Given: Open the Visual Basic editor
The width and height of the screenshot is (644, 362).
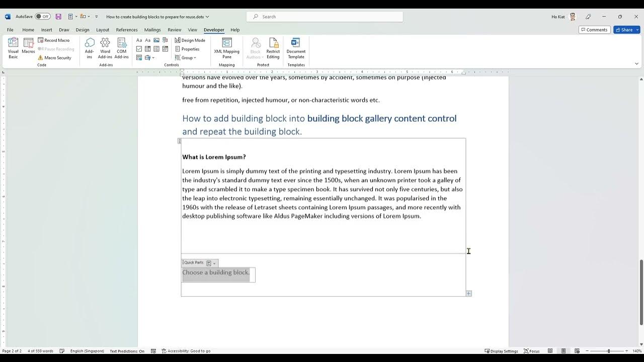Looking at the screenshot, I should 13,48.
